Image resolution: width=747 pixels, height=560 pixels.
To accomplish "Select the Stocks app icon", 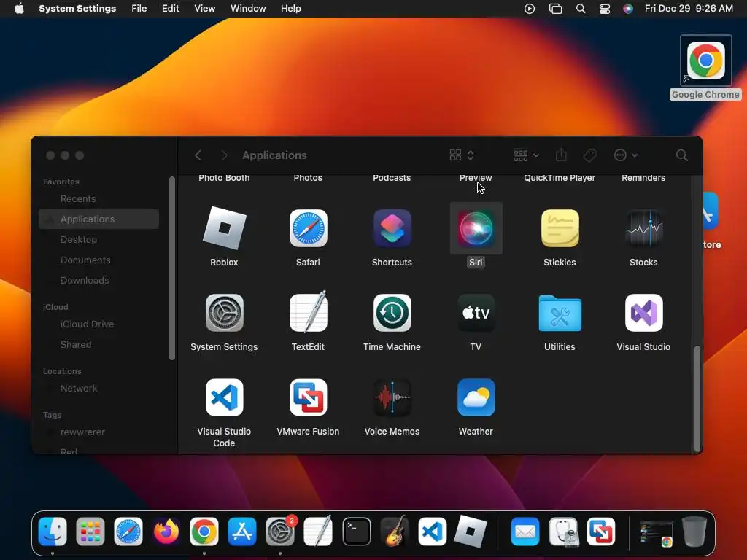I will point(643,228).
